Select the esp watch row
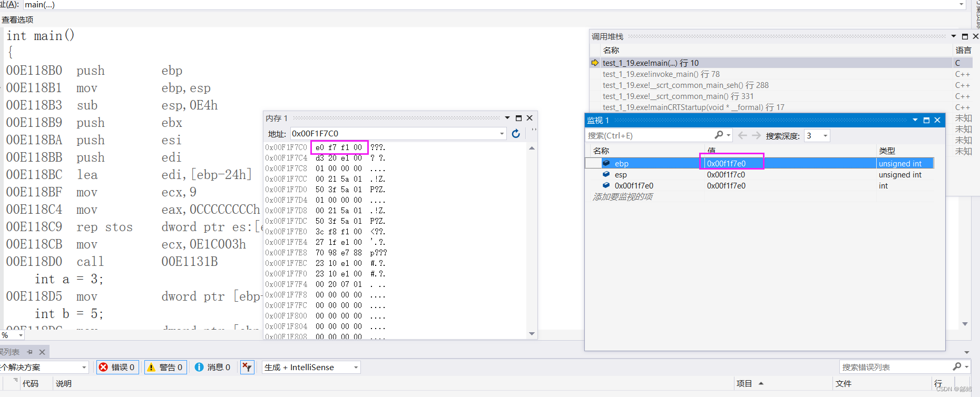This screenshot has width=980, height=397. click(759, 174)
